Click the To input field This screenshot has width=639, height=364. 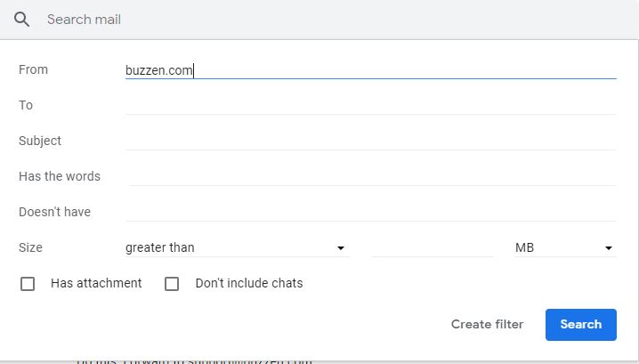370,105
